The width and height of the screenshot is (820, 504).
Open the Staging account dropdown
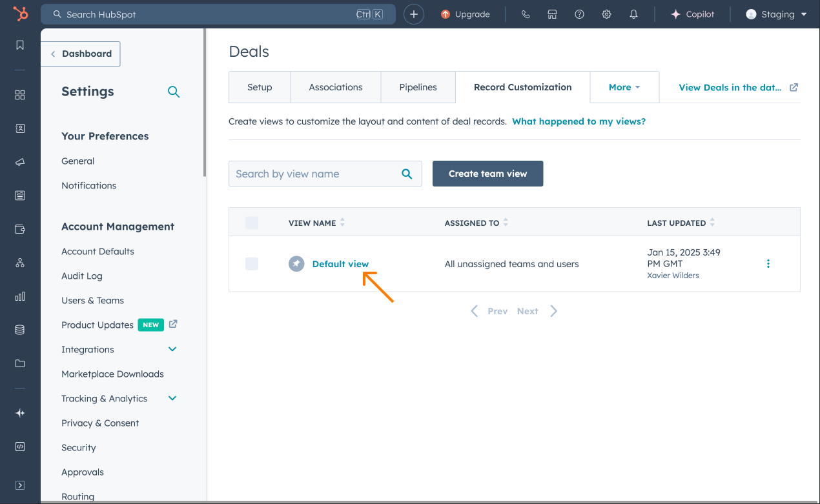[x=776, y=14]
